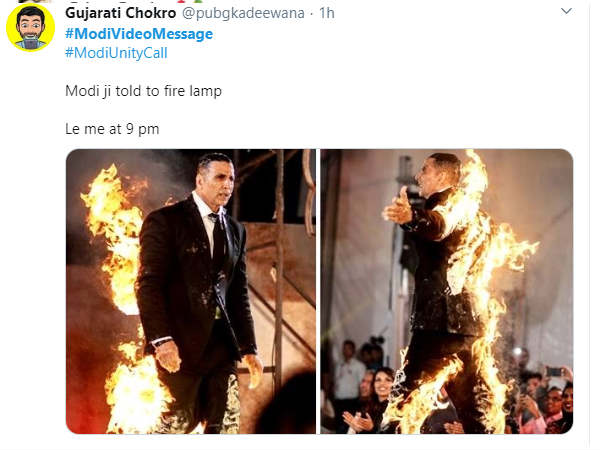Open the @pubgkadeewana handle
Viewport: 600px width, 450px height.
click(x=243, y=13)
